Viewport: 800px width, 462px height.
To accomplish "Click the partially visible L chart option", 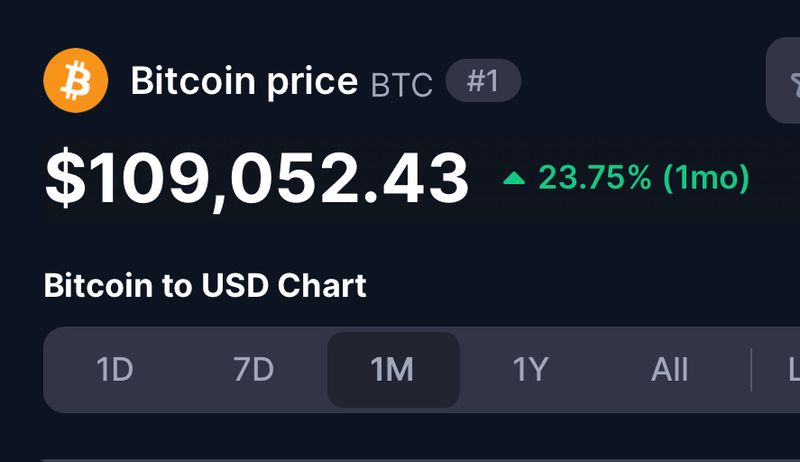I will tap(792, 370).
